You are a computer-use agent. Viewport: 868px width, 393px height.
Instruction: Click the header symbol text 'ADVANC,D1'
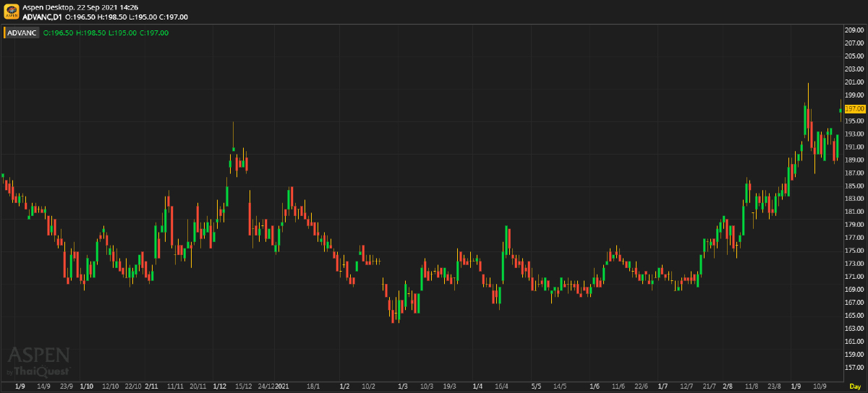click(x=43, y=16)
